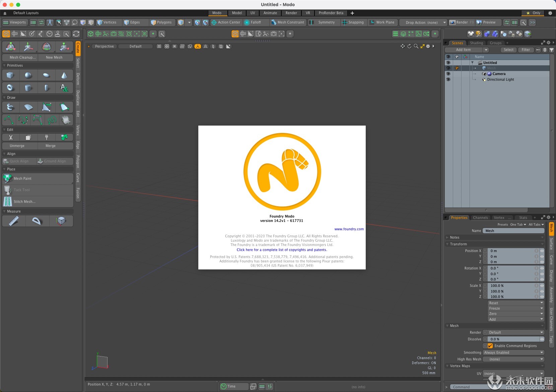
Task: Select the Sphere primitive tool
Action: click(28, 76)
